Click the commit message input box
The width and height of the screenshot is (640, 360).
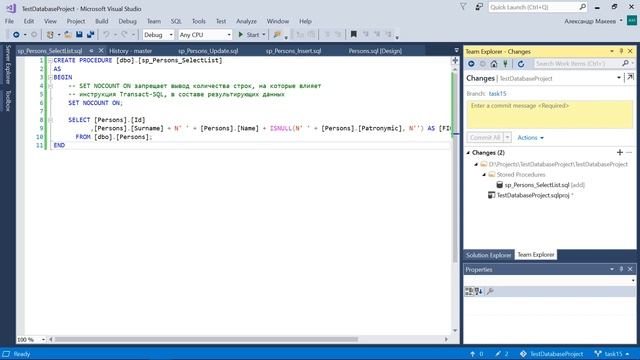pyautogui.click(x=550, y=114)
